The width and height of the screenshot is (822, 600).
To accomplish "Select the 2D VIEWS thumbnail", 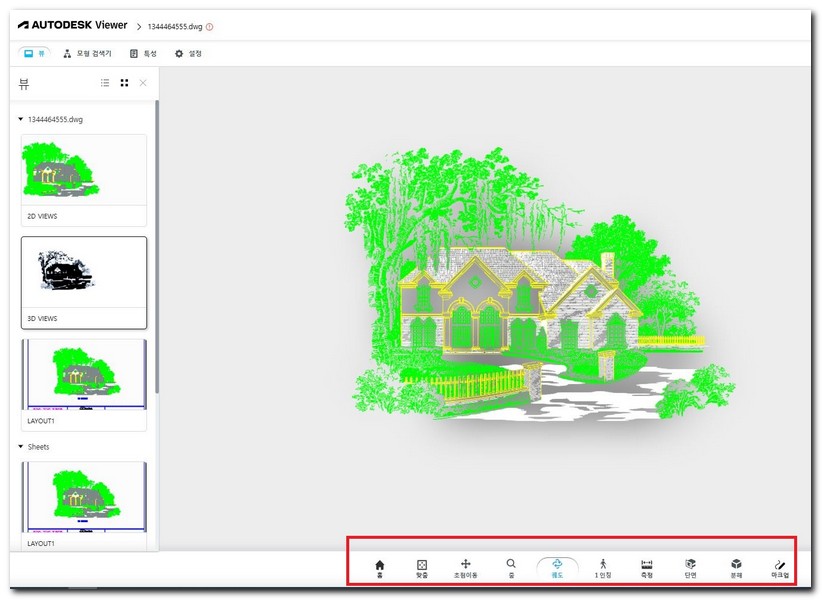I will click(83, 170).
